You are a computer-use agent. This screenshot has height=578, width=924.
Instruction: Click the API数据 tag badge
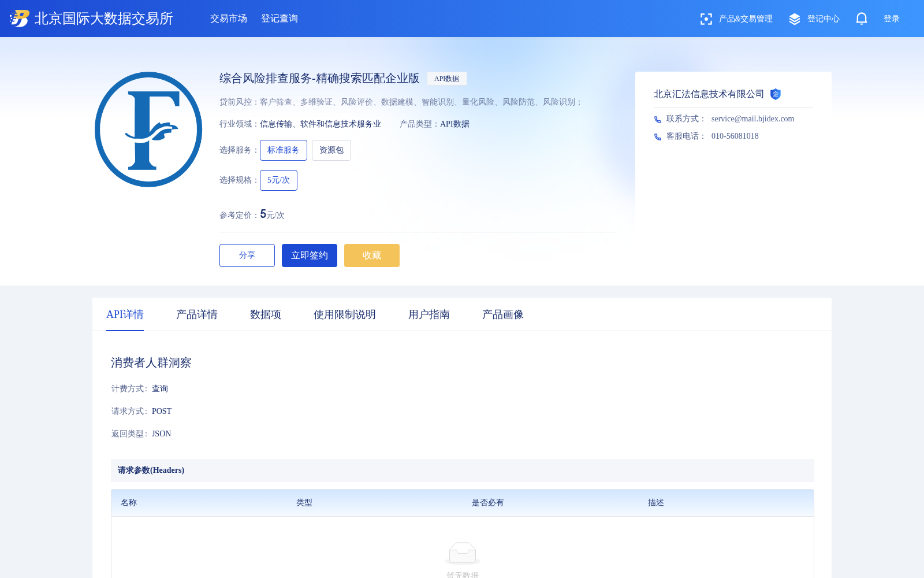point(447,79)
